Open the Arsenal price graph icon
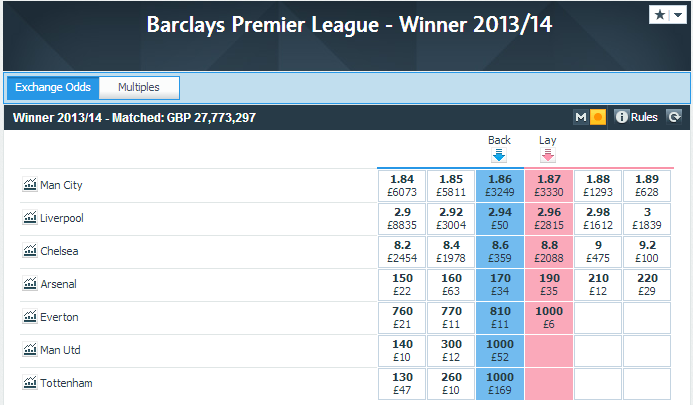Screen dimensions: 693x405 pos(30,283)
